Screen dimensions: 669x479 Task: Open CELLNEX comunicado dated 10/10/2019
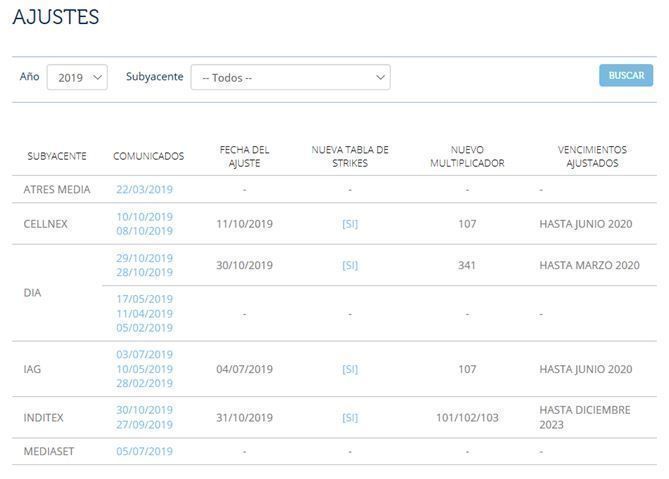(144, 217)
